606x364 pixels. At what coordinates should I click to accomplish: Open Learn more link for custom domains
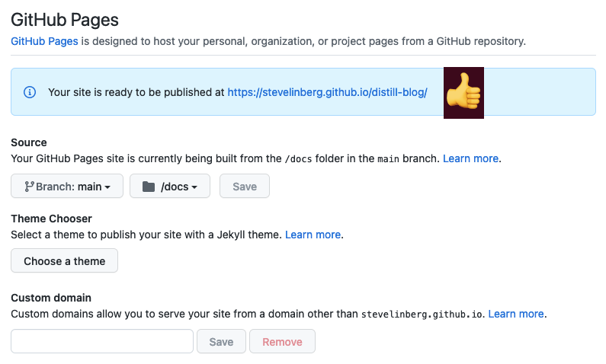(x=516, y=314)
